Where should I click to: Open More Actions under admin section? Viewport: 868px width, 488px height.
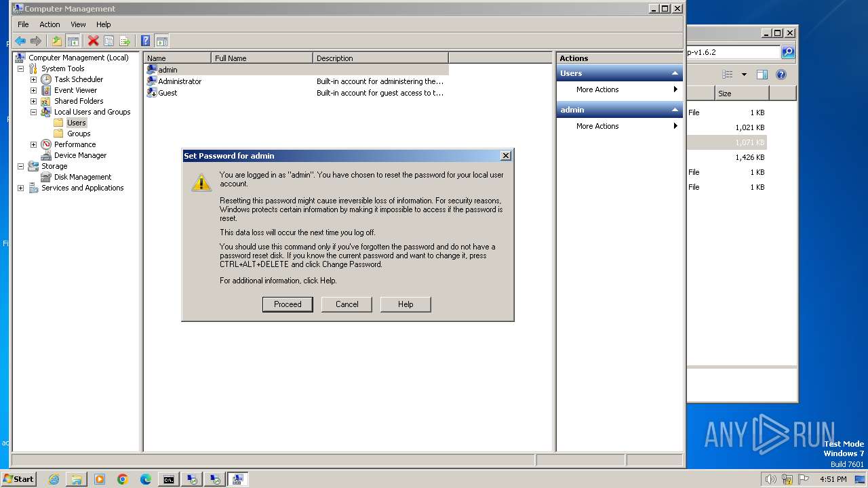(x=619, y=126)
